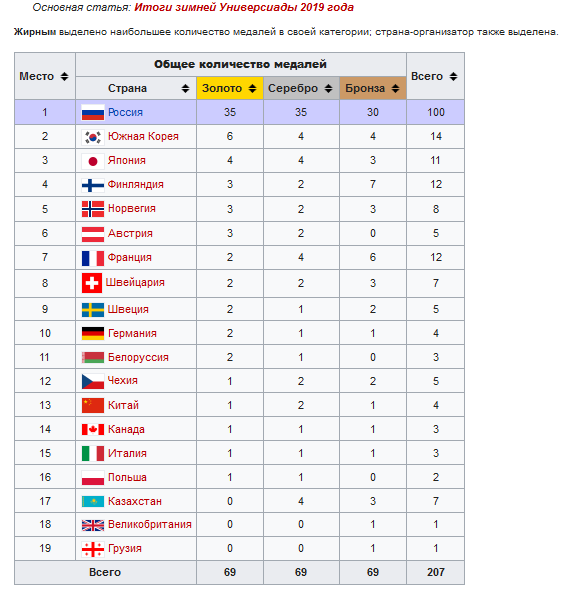Open the Япония link
Viewport: 562px width, 615px height.
pos(127,160)
